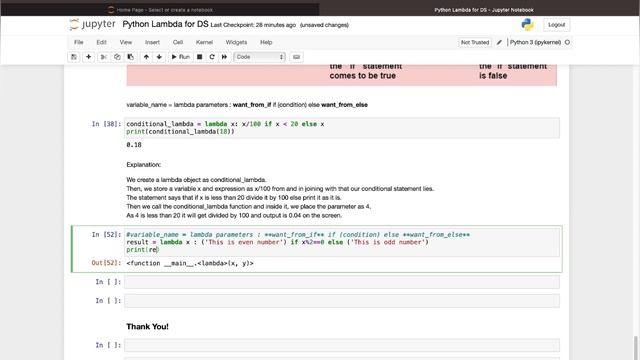Screen dimensions: 640x360
Task: Click the Last Checkpoint 28 minutes ago text
Action: click(x=253, y=25)
